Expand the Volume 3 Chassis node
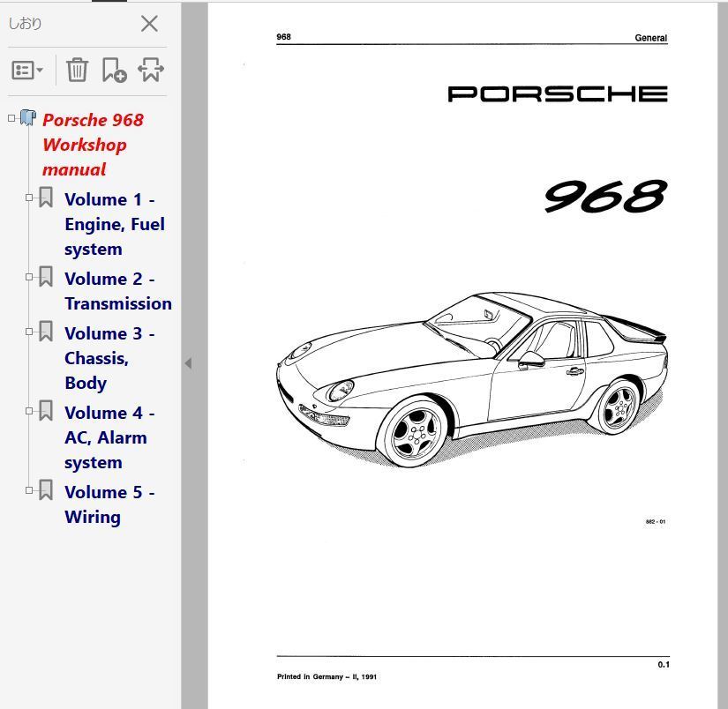 point(29,332)
